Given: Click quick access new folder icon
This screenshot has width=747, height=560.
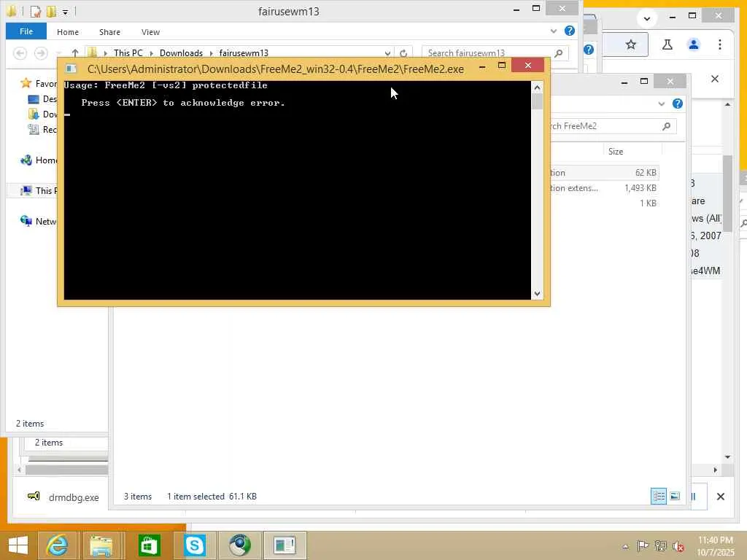Looking at the screenshot, I should pos(51,11).
